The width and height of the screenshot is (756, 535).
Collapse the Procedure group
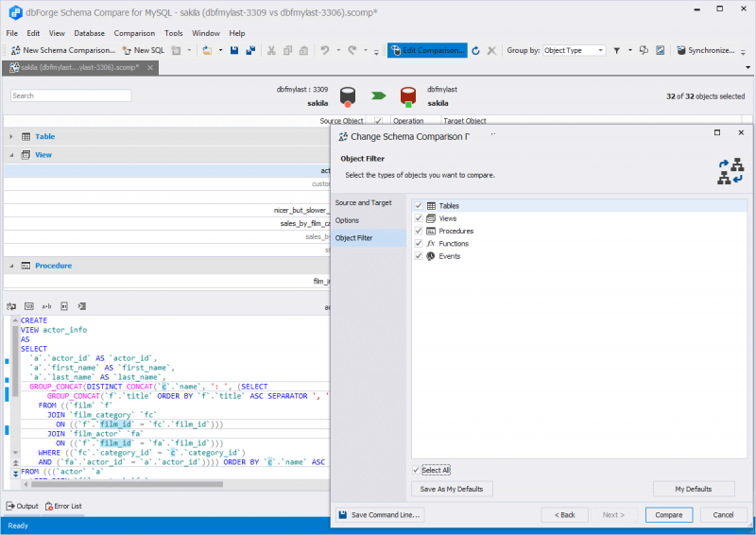point(11,266)
